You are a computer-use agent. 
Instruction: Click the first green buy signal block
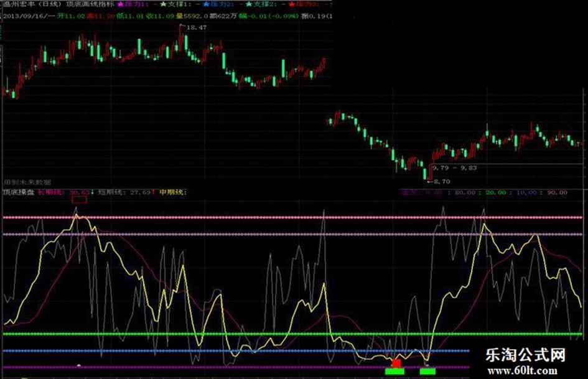pyautogui.click(x=394, y=372)
